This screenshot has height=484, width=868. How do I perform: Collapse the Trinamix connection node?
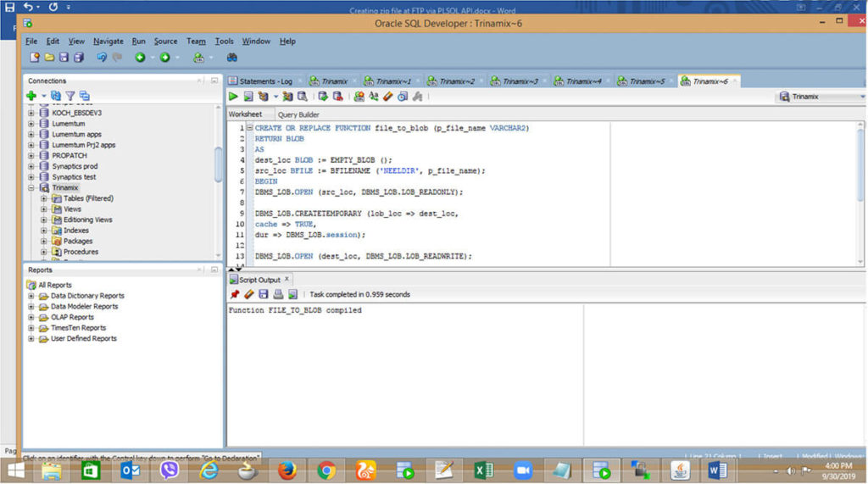coord(31,187)
